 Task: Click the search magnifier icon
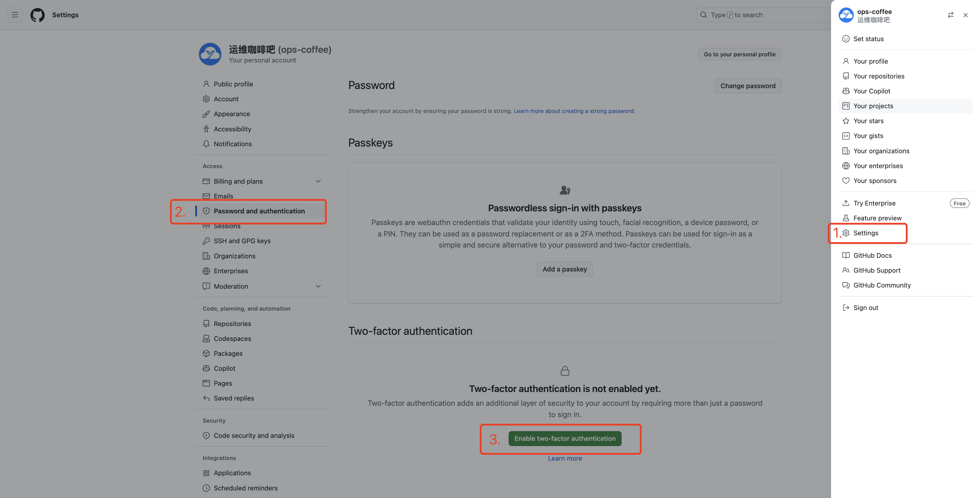[x=703, y=15]
